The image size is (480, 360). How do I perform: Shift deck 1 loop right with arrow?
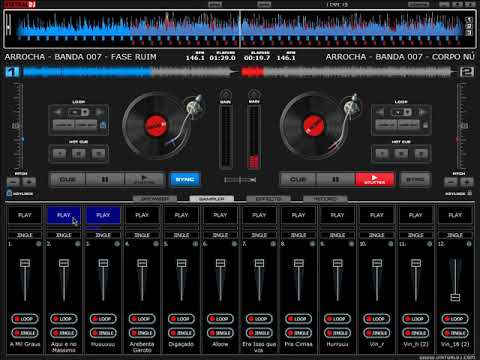click(99, 112)
